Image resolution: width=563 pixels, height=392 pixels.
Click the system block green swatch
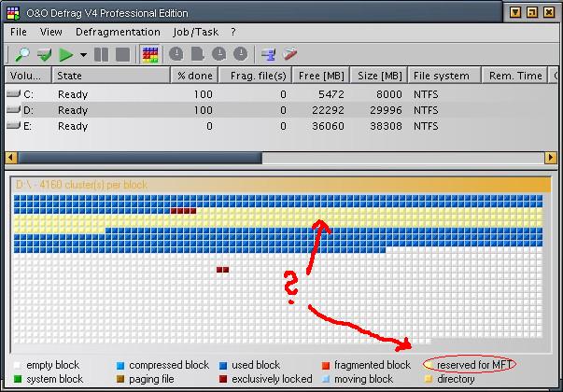point(17,379)
